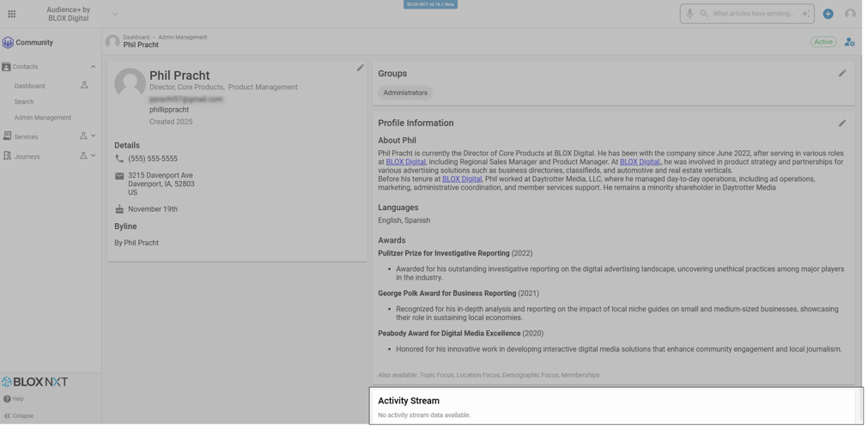Click the magnifier icon in search bar
This screenshot has height=429, width=868.
(x=704, y=13)
